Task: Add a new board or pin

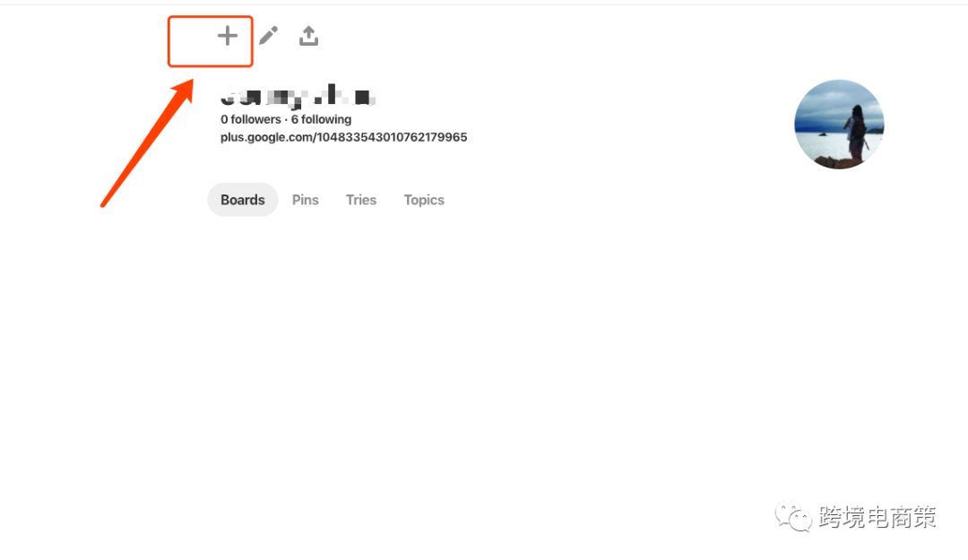Action: click(227, 36)
